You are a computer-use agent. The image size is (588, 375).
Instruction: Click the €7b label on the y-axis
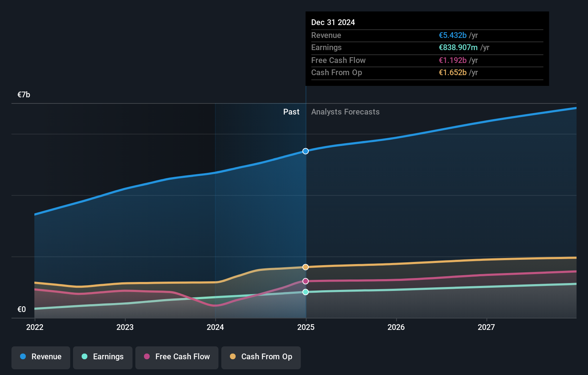[x=24, y=94]
